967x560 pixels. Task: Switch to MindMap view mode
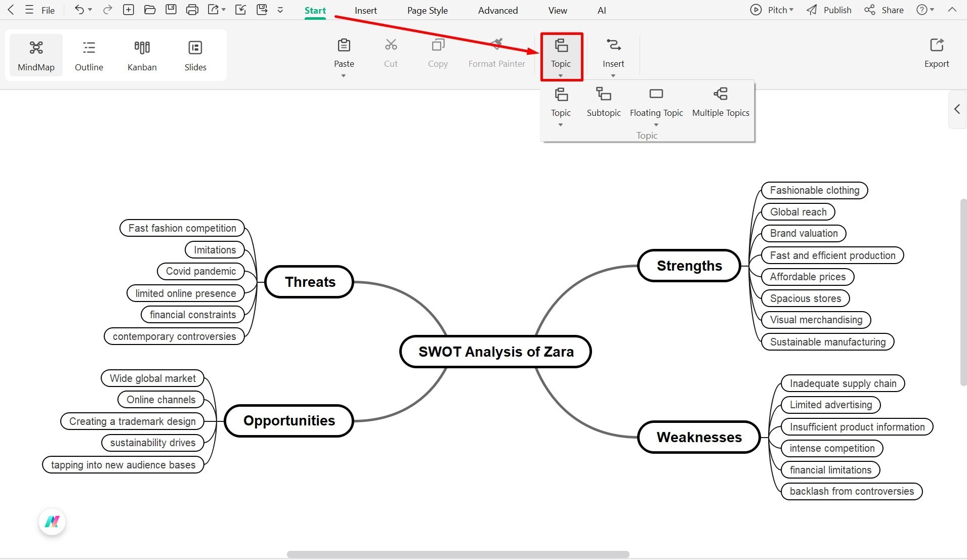36,55
